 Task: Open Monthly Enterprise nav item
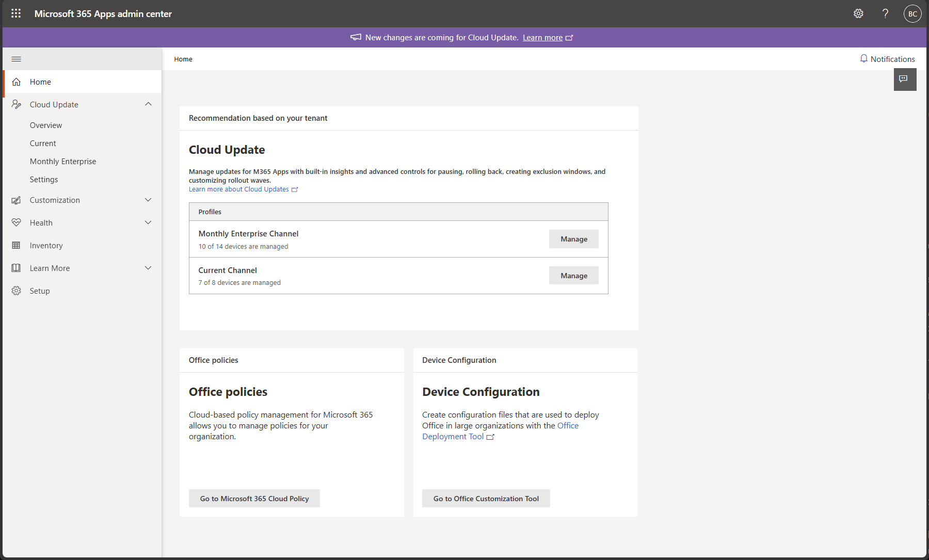coord(63,162)
